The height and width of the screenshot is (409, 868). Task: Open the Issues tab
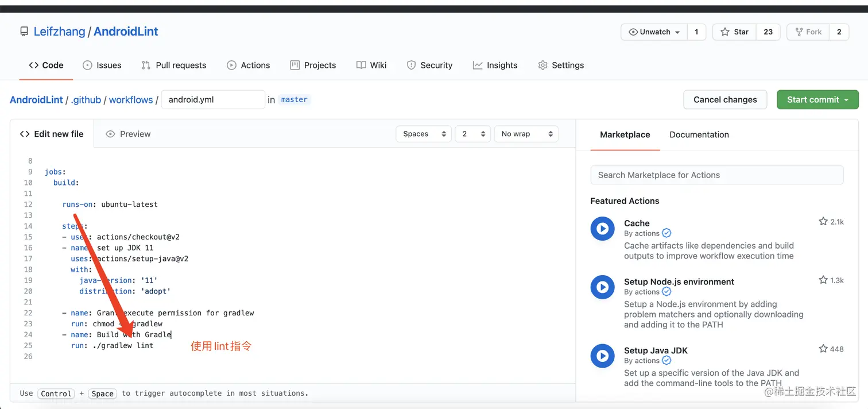tap(102, 65)
